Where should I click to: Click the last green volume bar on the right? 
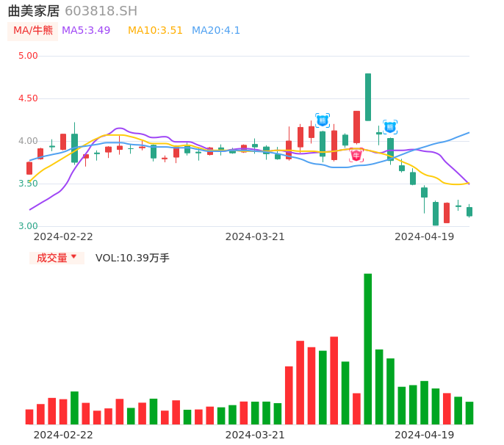469,413
